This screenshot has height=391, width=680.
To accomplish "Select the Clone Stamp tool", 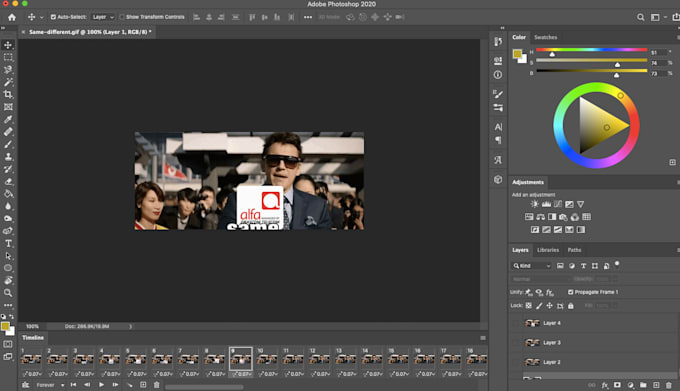I will (8, 156).
